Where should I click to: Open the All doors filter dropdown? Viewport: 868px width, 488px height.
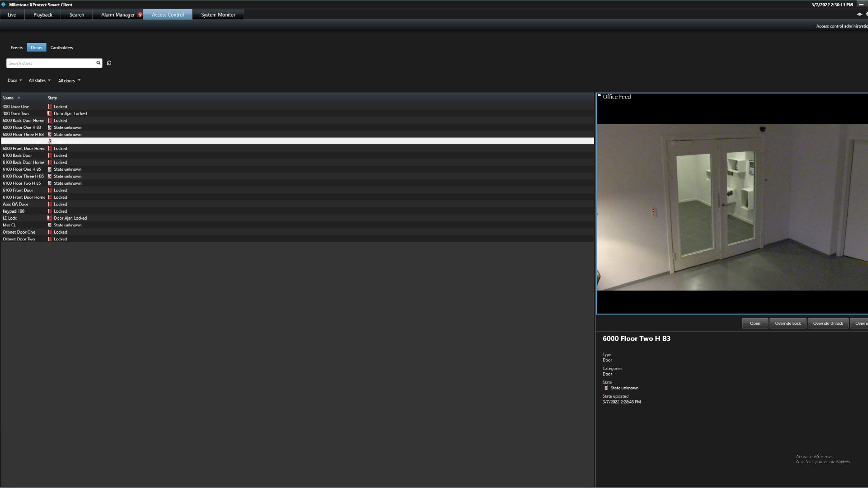tap(69, 80)
